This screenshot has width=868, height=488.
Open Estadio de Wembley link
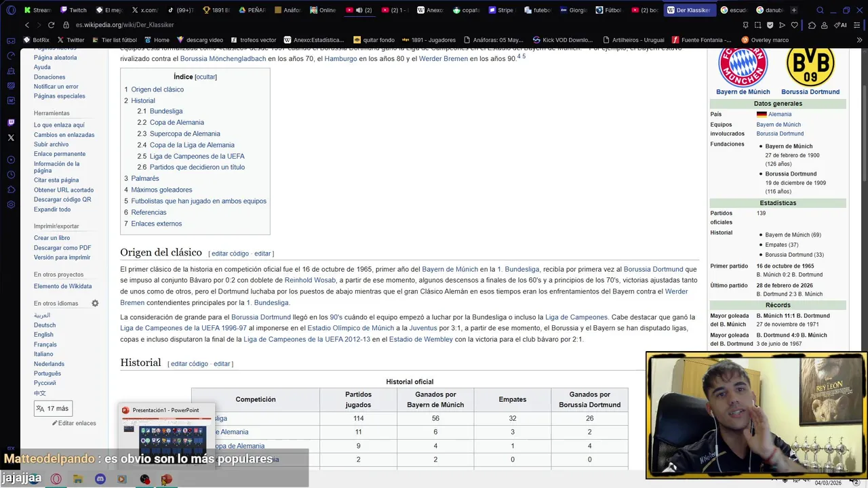pyautogui.click(x=420, y=339)
